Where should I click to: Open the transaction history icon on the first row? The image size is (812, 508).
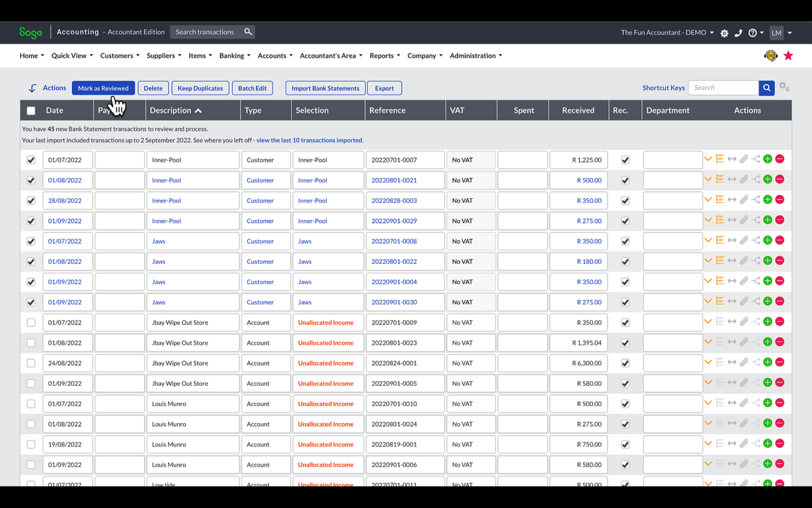click(720, 158)
